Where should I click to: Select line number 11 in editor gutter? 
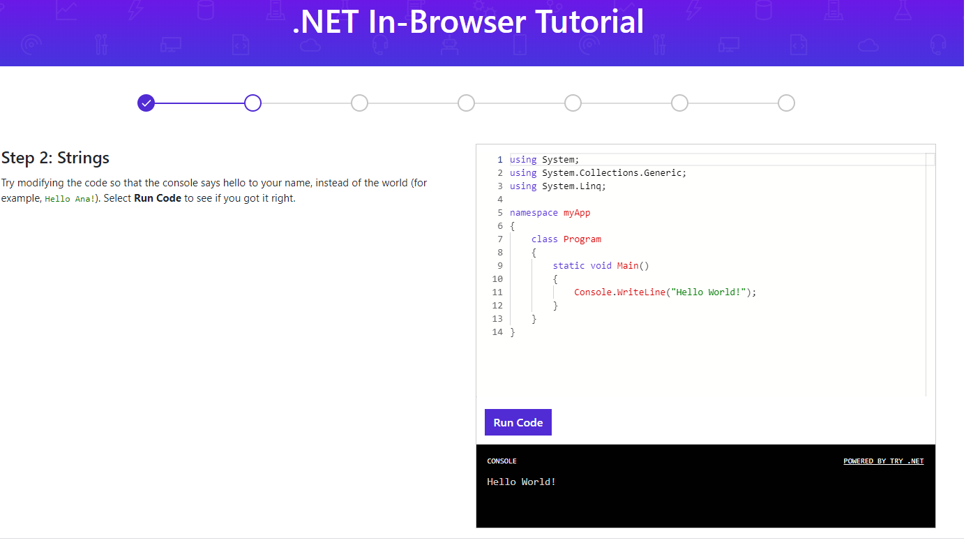[x=497, y=292]
